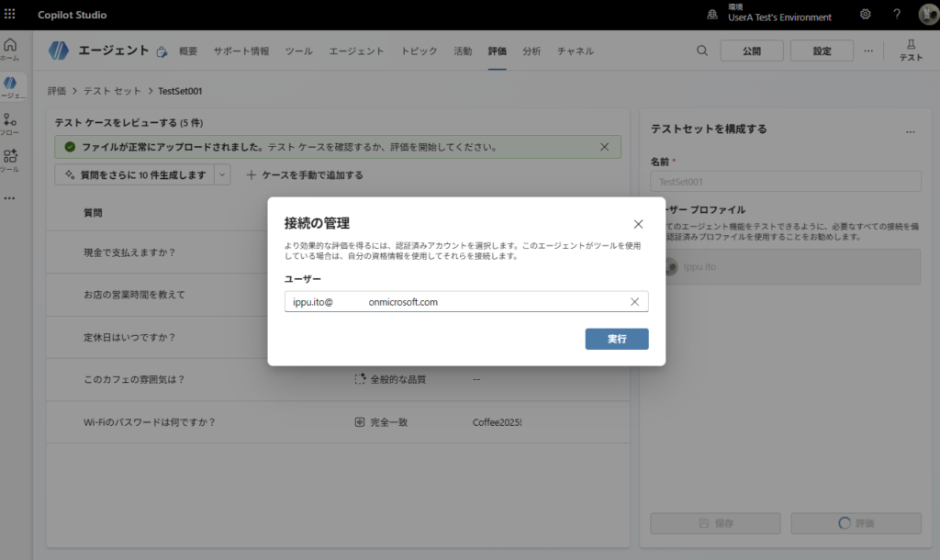Click the 公開 button

coord(752,51)
